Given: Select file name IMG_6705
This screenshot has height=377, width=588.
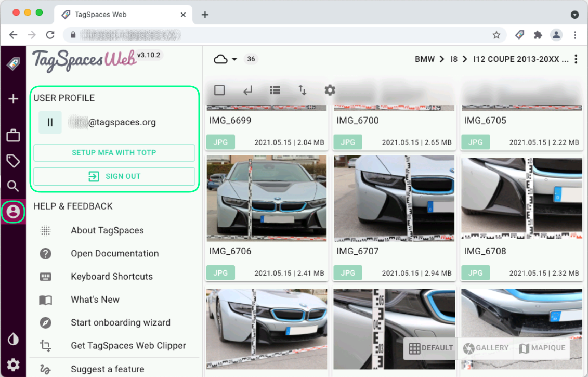Looking at the screenshot, I should [x=485, y=121].
